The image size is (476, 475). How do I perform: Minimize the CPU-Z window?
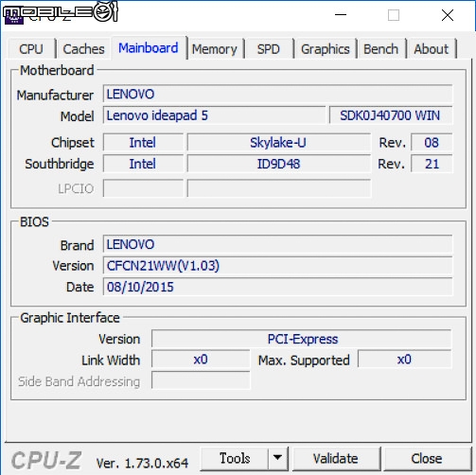(341, 15)
